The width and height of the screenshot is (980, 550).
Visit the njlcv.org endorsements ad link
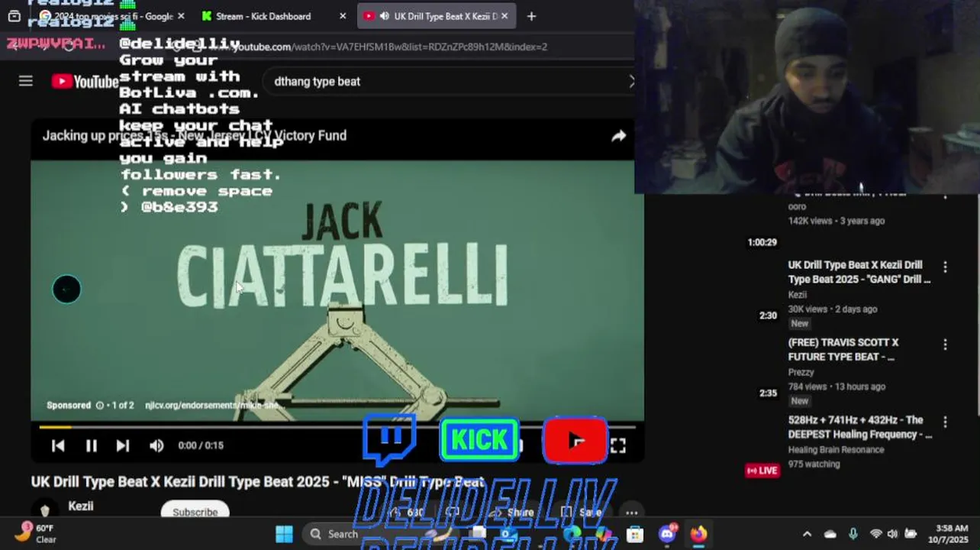(214, 406)
